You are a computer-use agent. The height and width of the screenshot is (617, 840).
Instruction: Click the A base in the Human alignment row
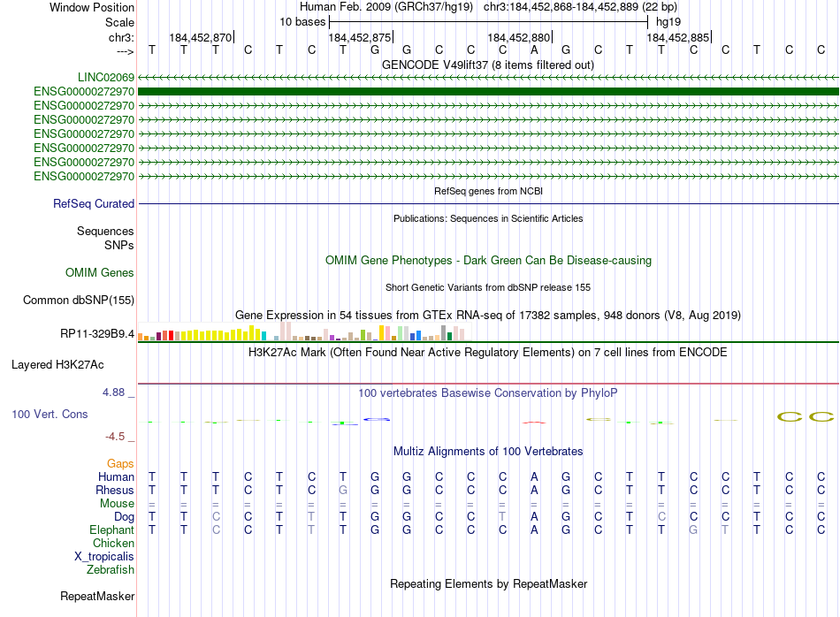tap(534, 476)
